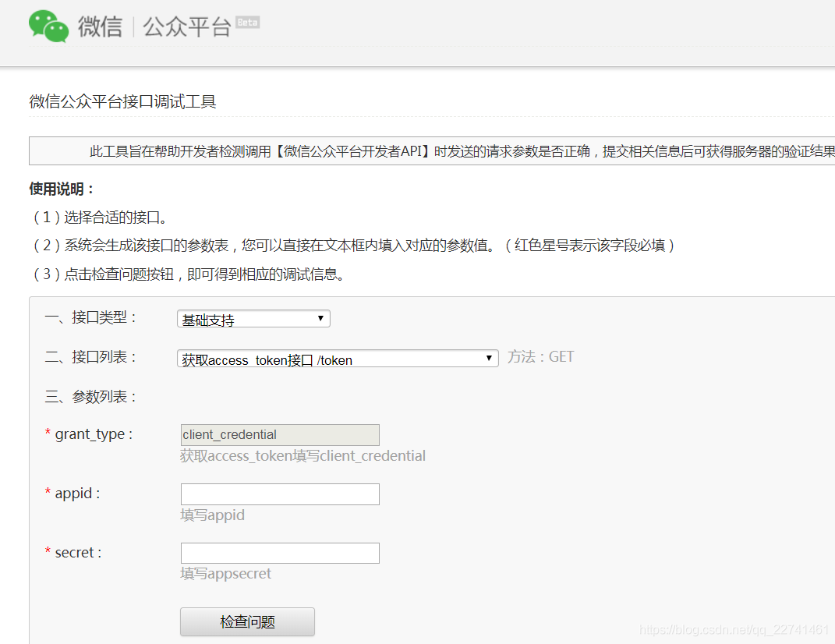Click the 使用说明： heading
This screenshot has width=835, height=644.
(x=62, y=189)
